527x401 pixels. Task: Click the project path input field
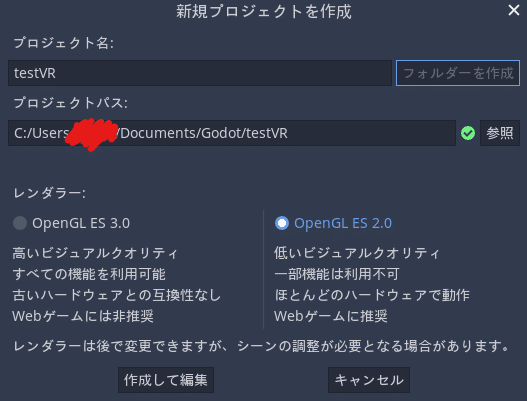tap(232, 133)
